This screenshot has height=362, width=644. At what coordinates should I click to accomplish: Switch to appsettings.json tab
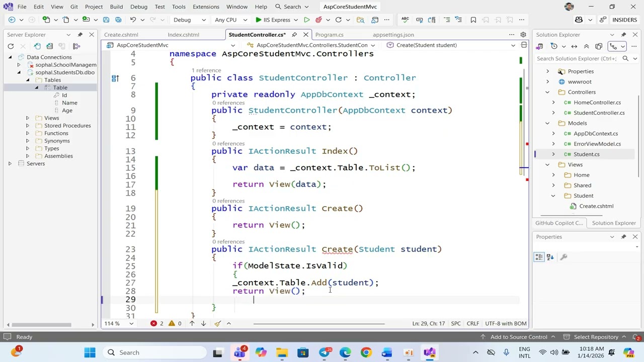click(393, 35)
